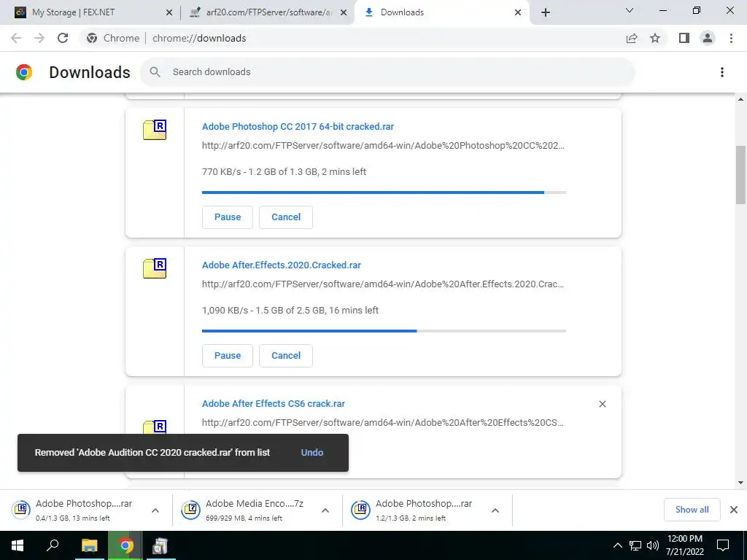The width and height of the screenshot is (747, 560).
Task: Open Adobe After Effects CS6 crack.rar link
Action: [274, 404]
